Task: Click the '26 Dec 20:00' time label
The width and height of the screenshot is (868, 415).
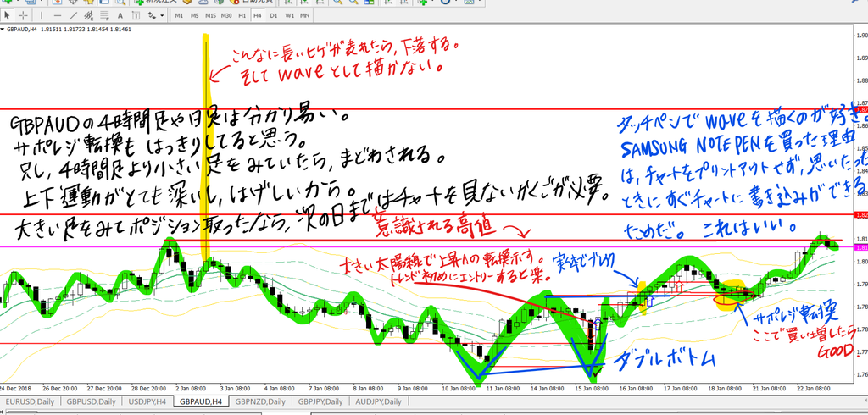Action: [58, 389]
